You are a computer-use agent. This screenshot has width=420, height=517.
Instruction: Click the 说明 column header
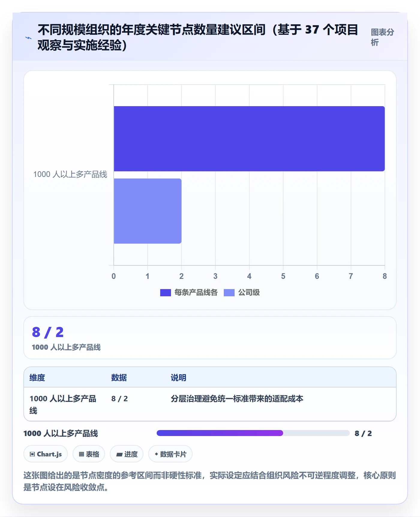178,378
